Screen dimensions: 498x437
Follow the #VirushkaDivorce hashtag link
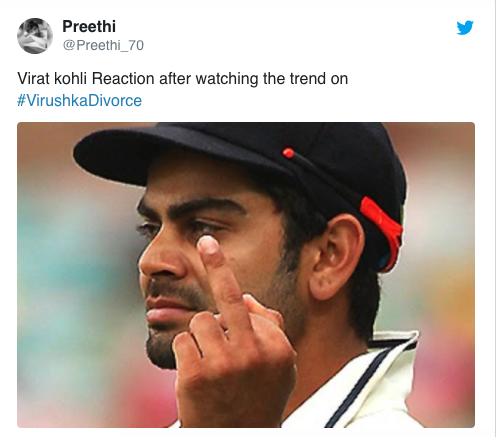coord(79,100)
